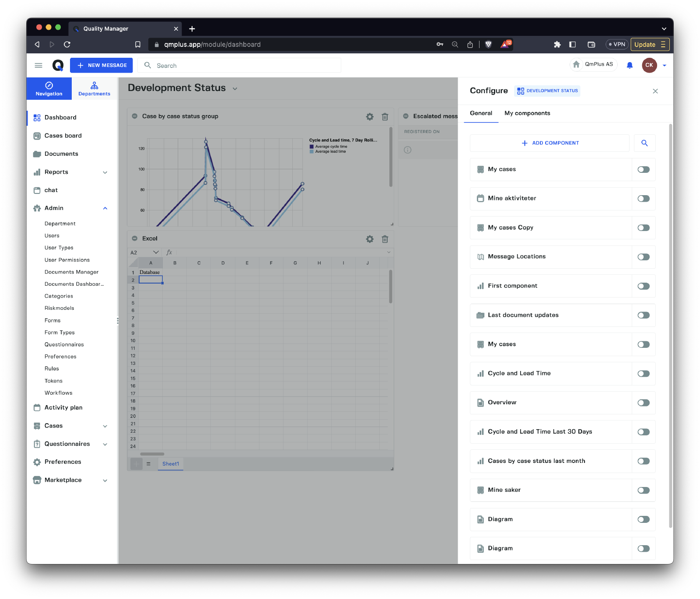Viewport: 700px width, 599px height.
Task: Select the Sheet1 spreadsheet tab
Action: (171, 464)
